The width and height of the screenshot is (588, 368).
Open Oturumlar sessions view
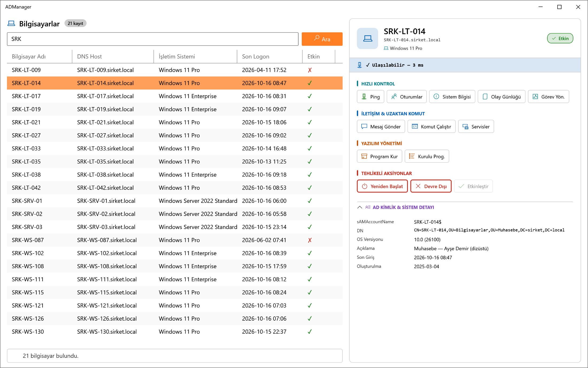[x=407, y=97]
